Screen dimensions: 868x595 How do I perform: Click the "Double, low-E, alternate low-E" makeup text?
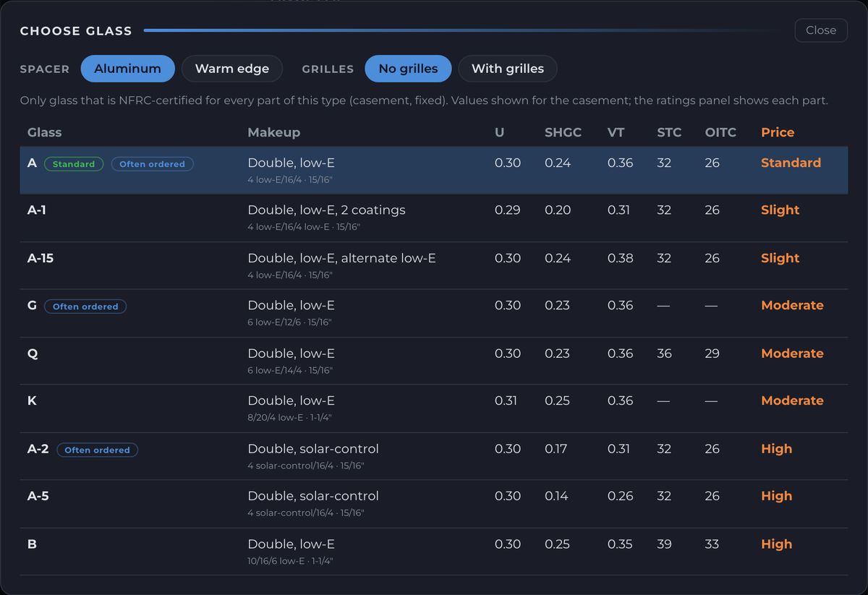[341, 257]
